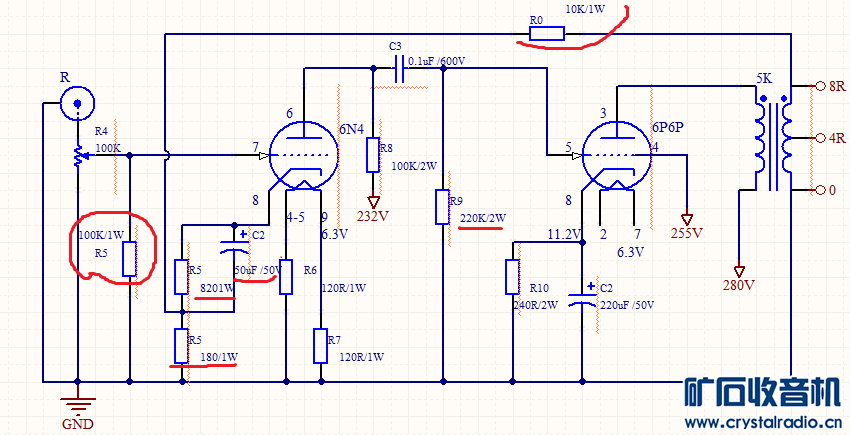Screen dimensions: 850x435
Task: Select the '220K/2W' value label
Action: click(x=483, y=218)
